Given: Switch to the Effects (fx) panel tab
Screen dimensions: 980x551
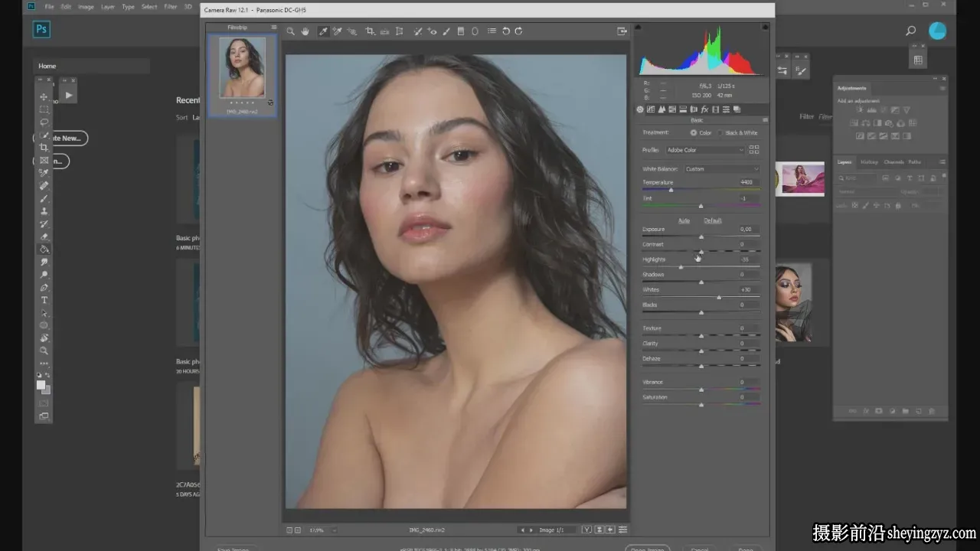Looking at the screenshot, I should [x=704, y=109].
